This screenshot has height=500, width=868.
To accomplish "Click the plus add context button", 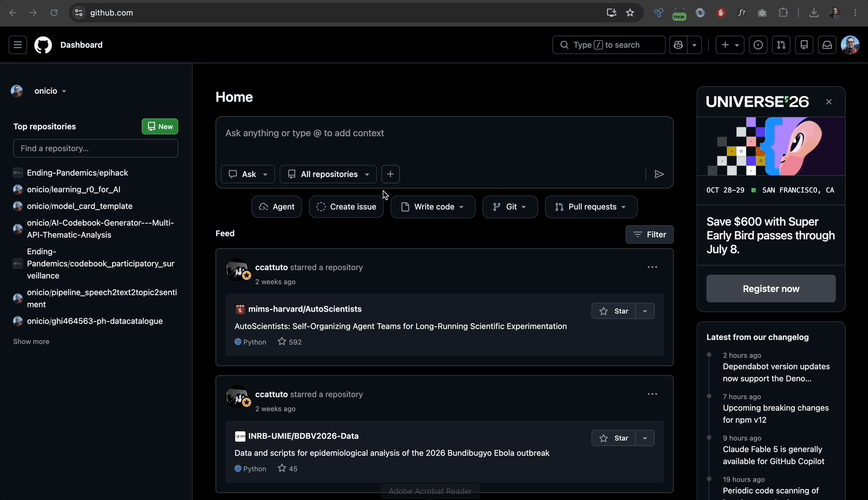I will (390, 174).
